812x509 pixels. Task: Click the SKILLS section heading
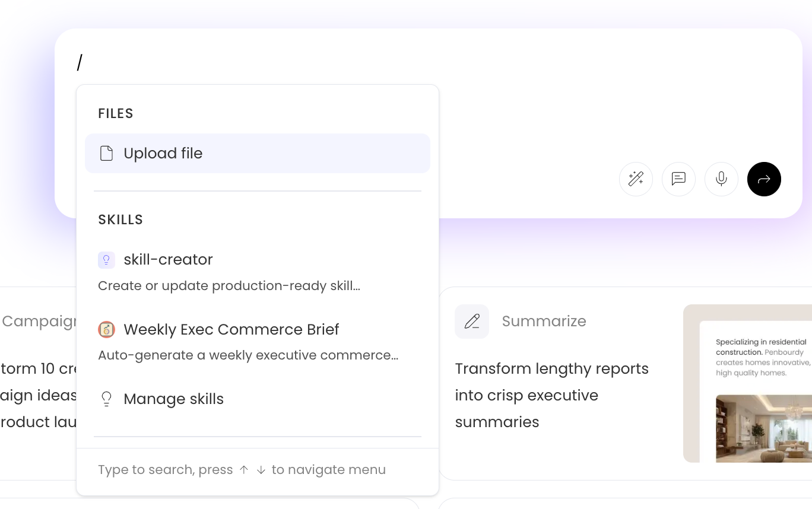click(x=120, y=219)
